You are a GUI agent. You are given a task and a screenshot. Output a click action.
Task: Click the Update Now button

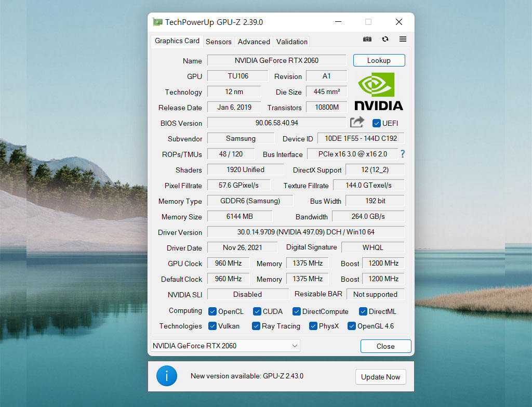point(381,377)
